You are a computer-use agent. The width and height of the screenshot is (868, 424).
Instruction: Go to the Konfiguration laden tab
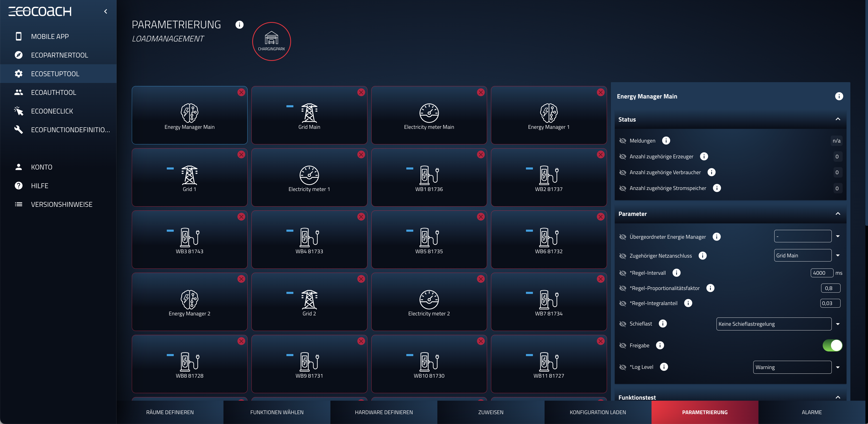pos(598,412)
